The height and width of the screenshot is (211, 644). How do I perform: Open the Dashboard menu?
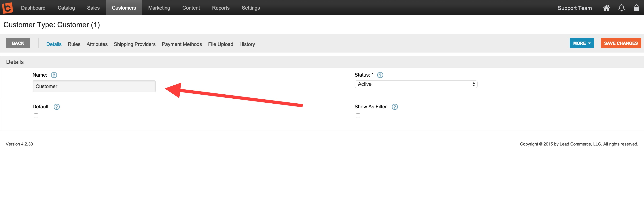point(33,8)
